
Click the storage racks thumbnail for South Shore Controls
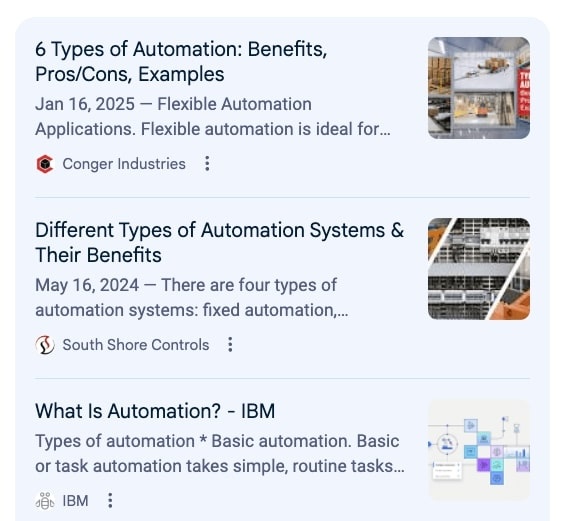coord(479,269)
